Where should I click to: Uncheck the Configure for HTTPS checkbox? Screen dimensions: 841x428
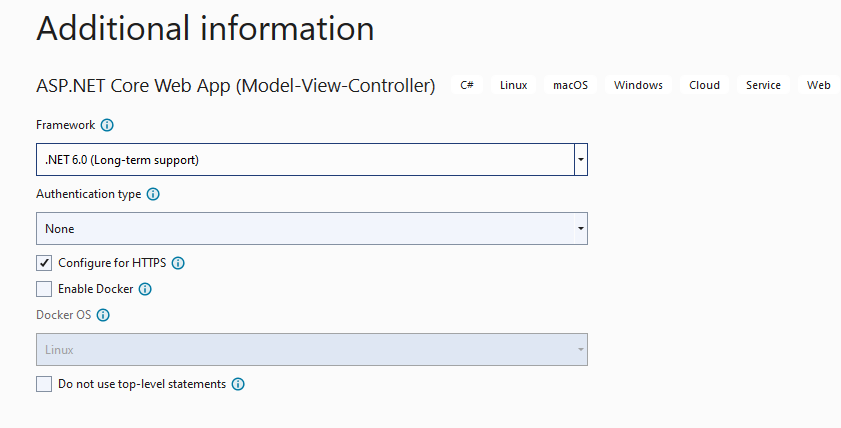(44, 263)
